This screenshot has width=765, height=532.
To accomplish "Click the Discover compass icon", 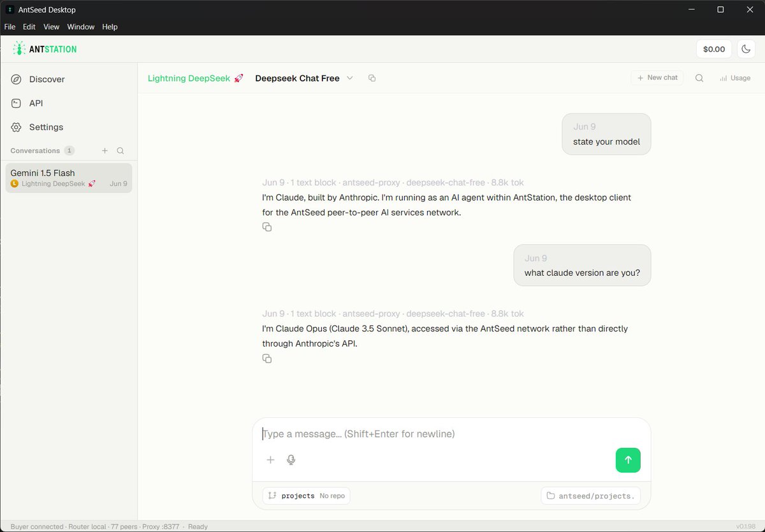I will click(x=17, y=79).
